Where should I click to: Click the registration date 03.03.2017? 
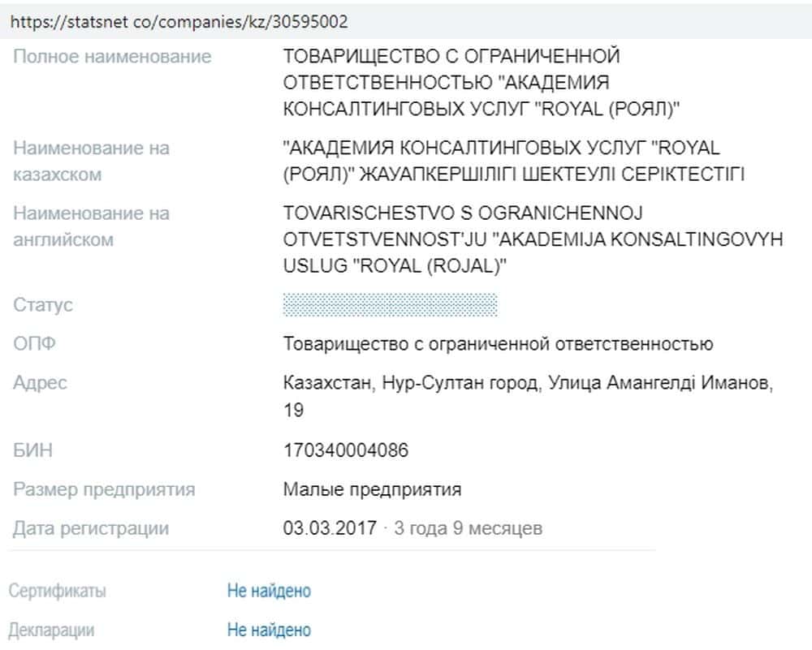(330, 528)
